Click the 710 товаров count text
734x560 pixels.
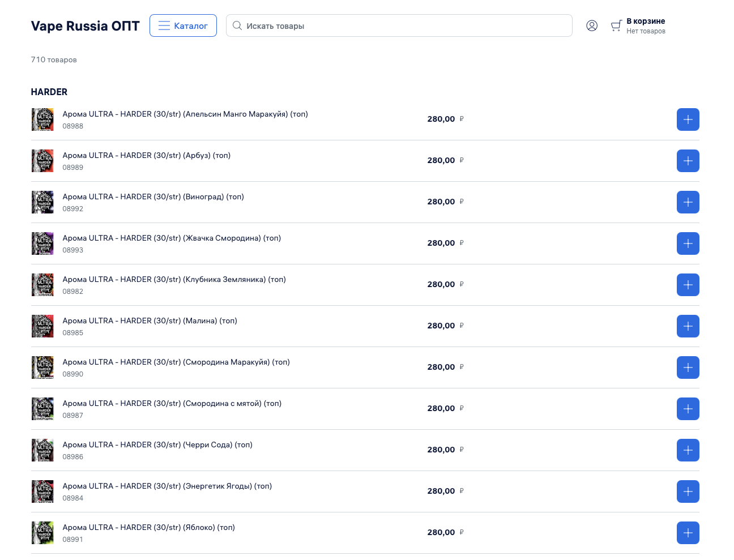click(x=54, y=59)
